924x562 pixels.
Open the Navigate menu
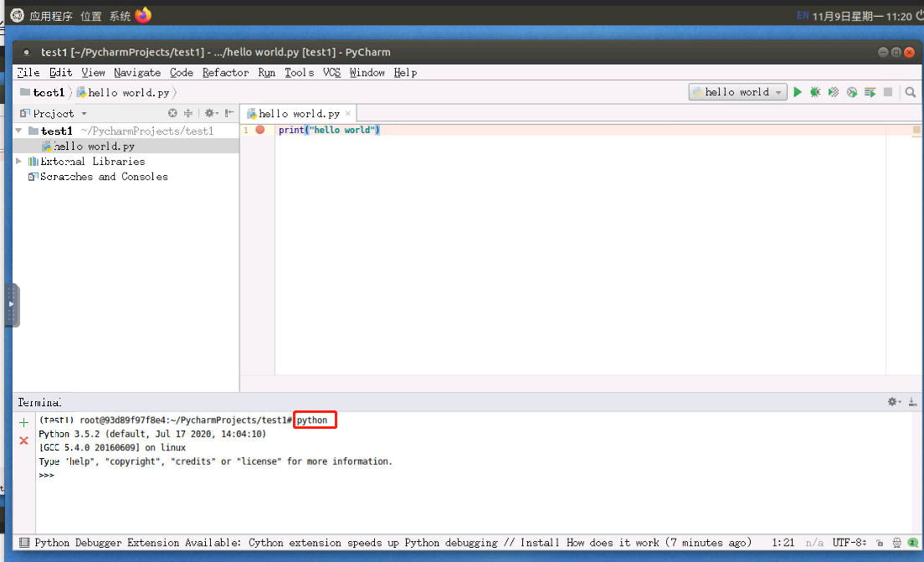click(x=137, y=73)
